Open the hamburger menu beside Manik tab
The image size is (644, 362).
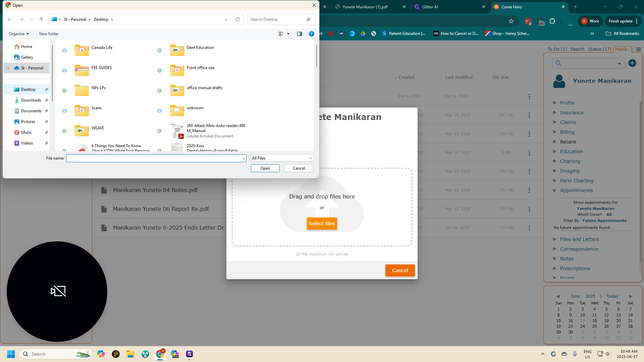click(639, 49)
